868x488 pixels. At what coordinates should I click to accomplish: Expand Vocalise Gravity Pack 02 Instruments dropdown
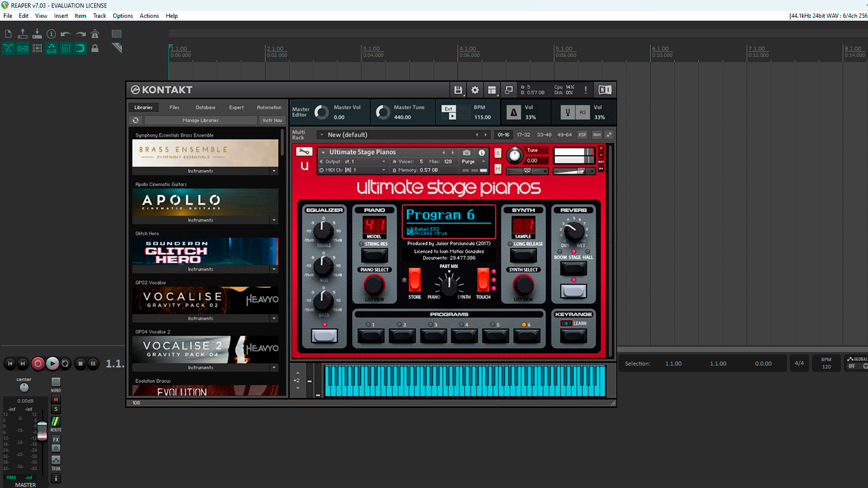click(x=275, y=318)
